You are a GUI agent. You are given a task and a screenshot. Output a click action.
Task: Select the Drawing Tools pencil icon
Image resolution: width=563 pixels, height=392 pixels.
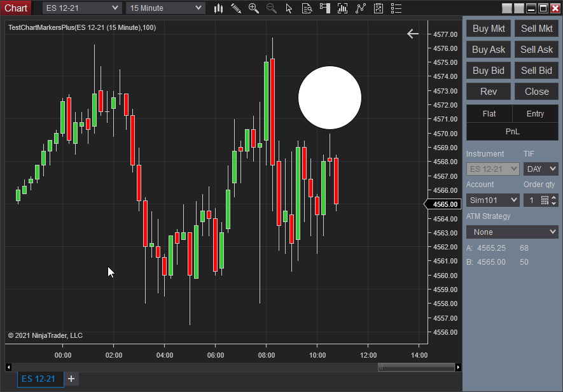(x=236, y=8)
